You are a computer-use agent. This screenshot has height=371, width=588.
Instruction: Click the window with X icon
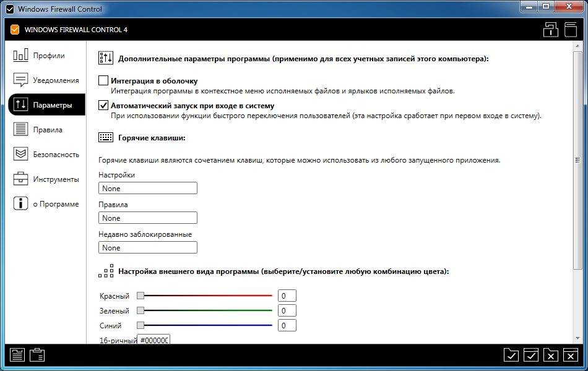[571, 355]
